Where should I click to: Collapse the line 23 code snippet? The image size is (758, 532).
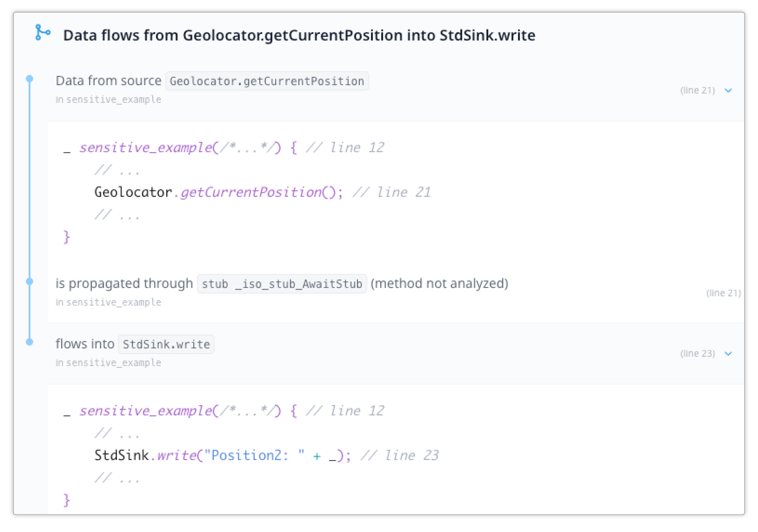tap(728, 353)
